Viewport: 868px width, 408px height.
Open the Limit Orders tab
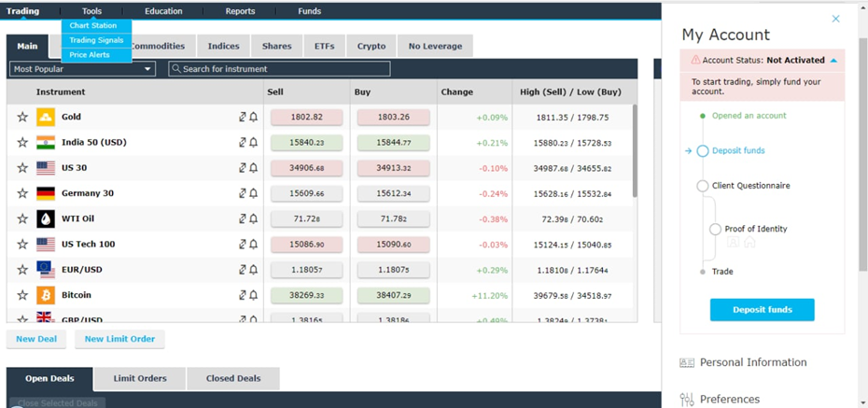point(140,379)
